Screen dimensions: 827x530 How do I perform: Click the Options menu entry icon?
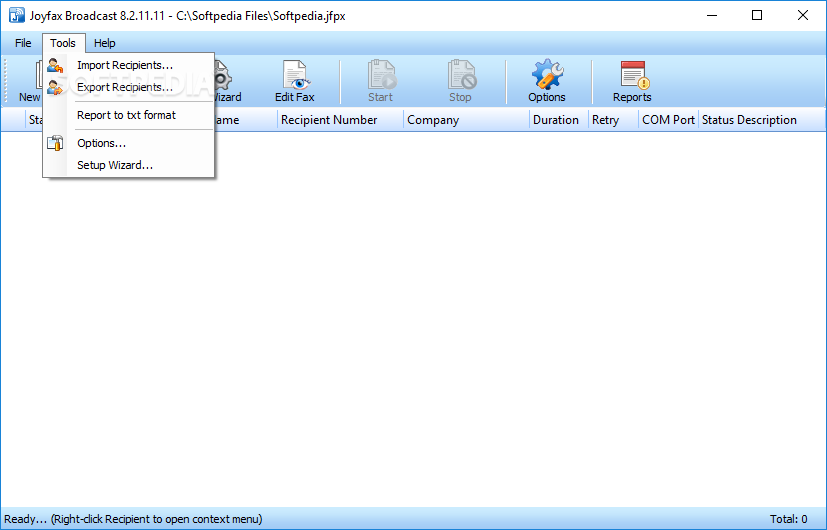(55, 143)
